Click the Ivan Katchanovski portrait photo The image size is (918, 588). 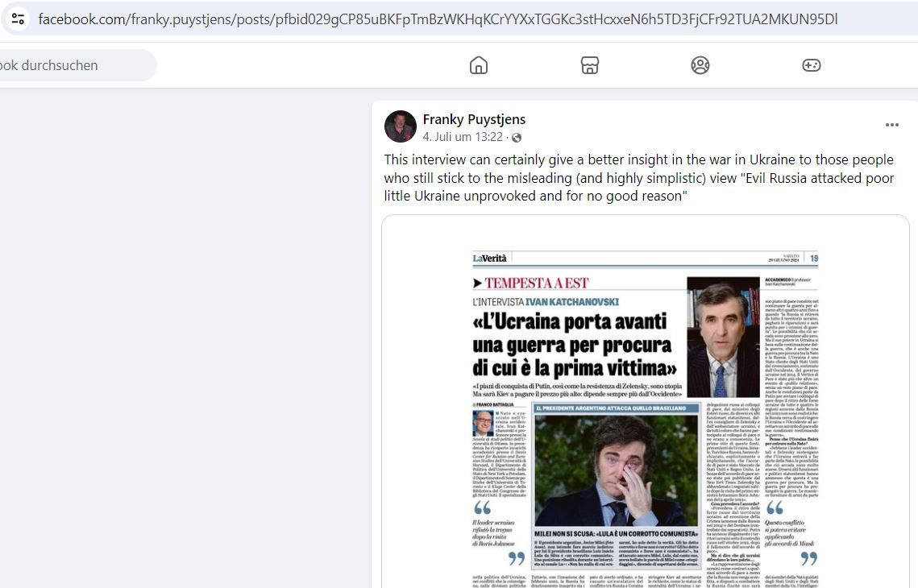(x=723, y=337)
